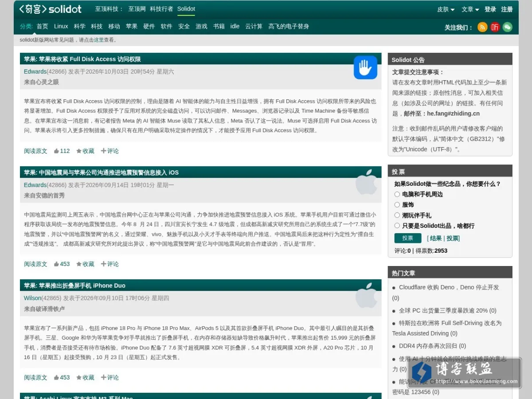Open headline 苹果推出折叠屏手机 iPhone Duo
This screenshot has width=532, height=399.
[82, 286]
